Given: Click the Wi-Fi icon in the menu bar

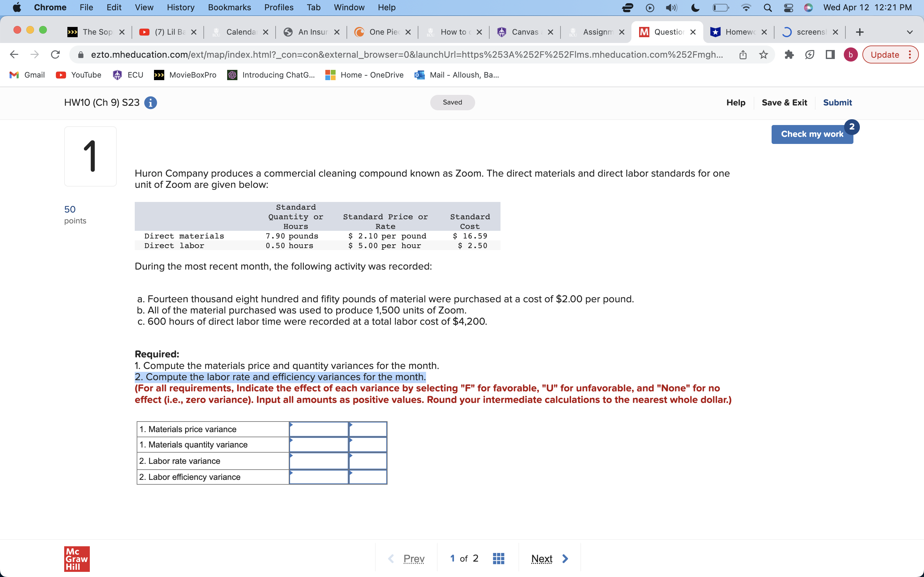Looking at the screenshot, I should click(x=746, y=7).
